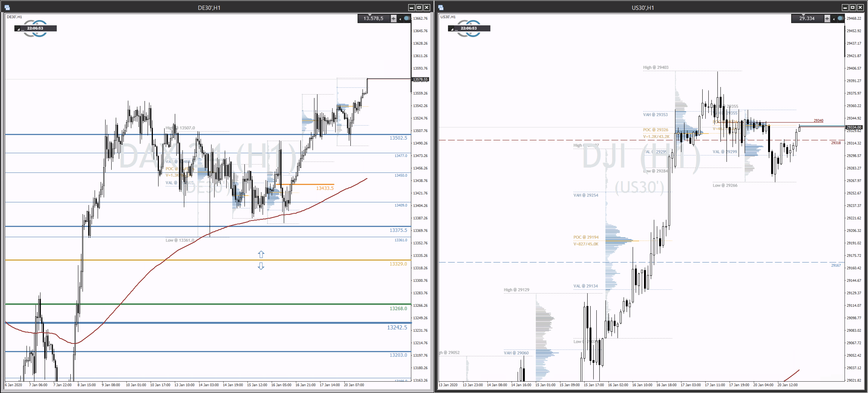Screen dimensions: 868x393
Task: Click the red dashed 29318 level label
Action: [x=836, y=143]
